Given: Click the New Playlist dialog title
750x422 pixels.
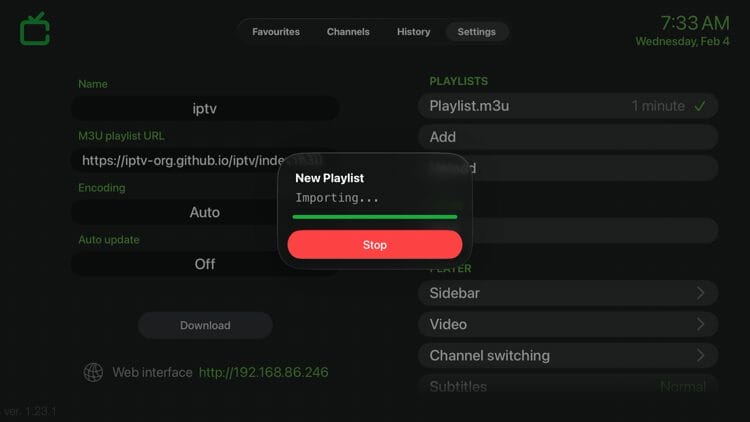Looking at the screenshot, I should (330, 178).
